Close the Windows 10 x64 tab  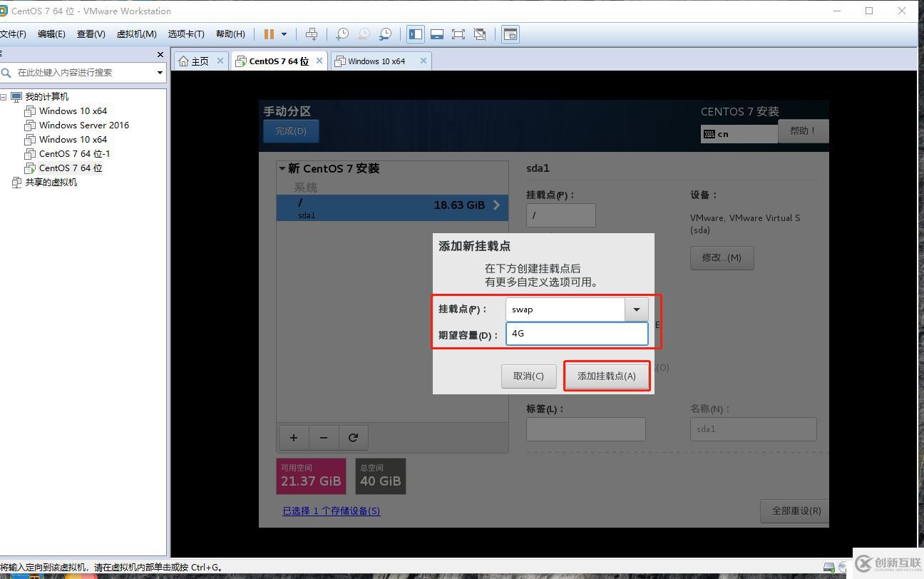tap(423, 61)
